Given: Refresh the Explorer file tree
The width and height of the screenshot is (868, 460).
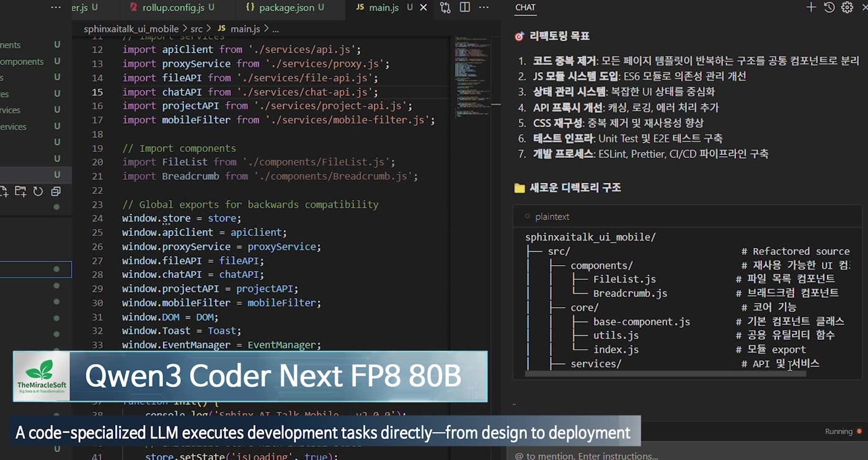Looking at the screenshot, I should pos(38,192).
